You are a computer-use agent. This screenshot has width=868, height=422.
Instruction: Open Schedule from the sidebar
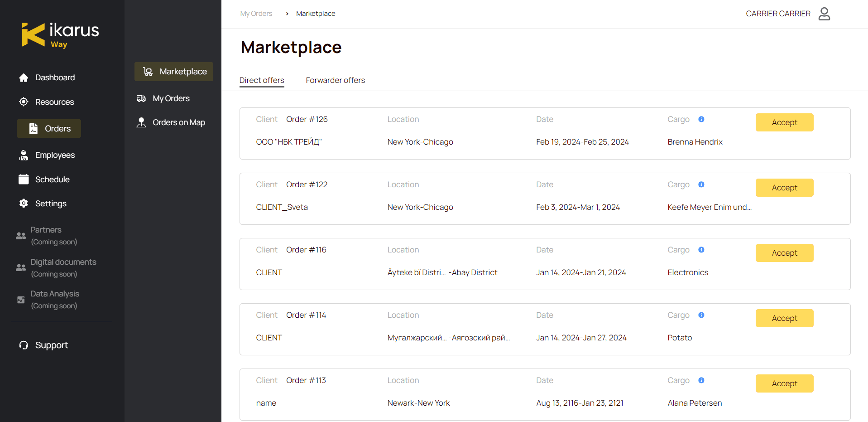coord(44,179)
